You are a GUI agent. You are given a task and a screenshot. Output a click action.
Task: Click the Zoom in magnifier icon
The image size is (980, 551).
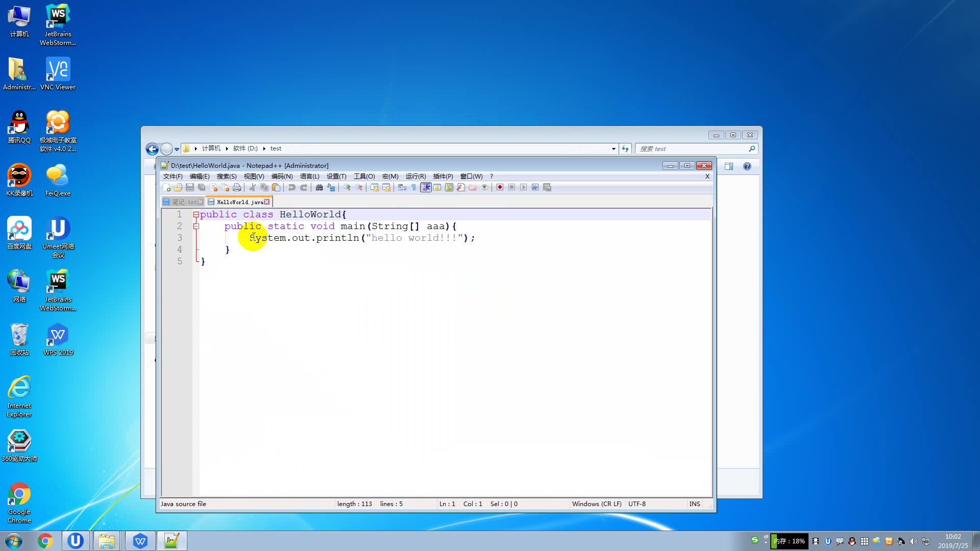click(x=347, y=188)
